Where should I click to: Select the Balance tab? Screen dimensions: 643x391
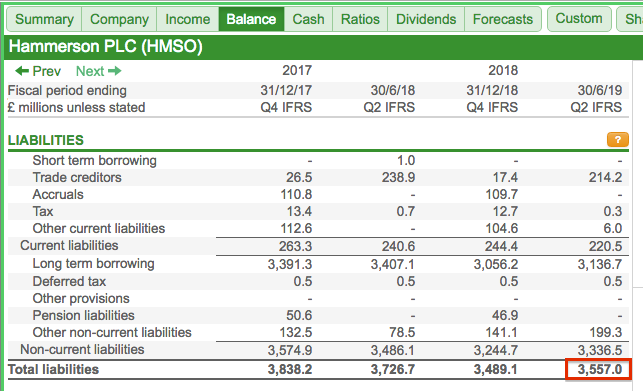(x=251, y=19)
